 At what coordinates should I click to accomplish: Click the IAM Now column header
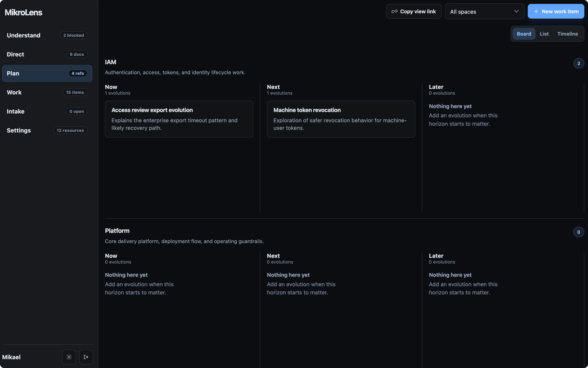click(x=111, y=87)
